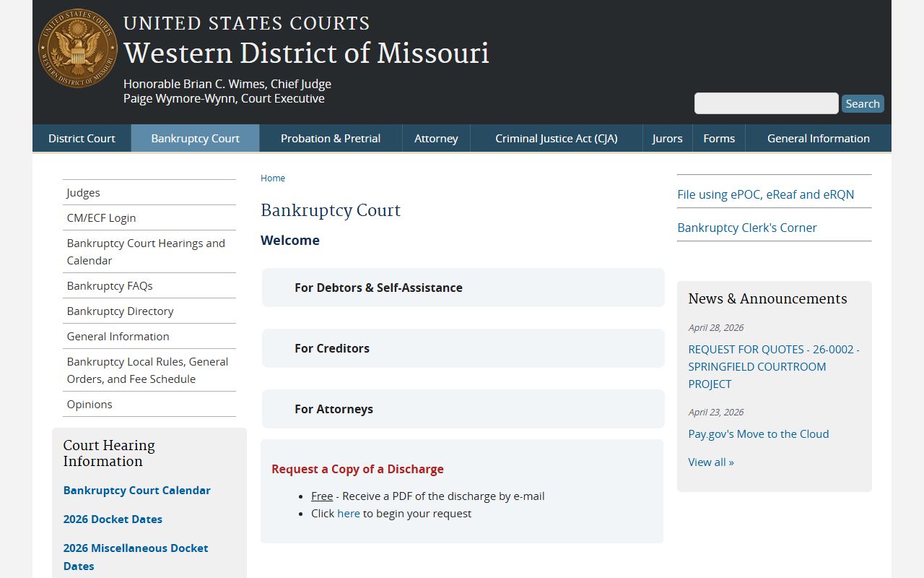The height and width of the screenshot is (578, 924).
Task: Click the April 28, 2026 date text
Action: tap(716, 327)
